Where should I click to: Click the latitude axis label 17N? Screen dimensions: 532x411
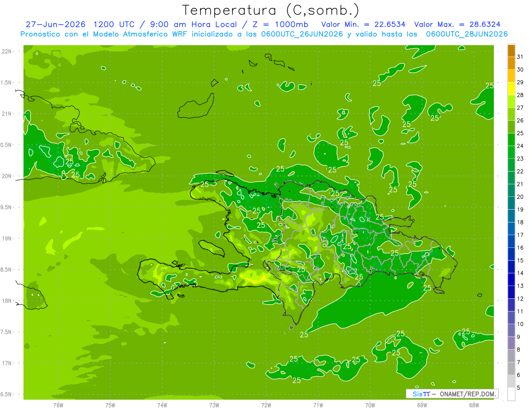[7, 363]
